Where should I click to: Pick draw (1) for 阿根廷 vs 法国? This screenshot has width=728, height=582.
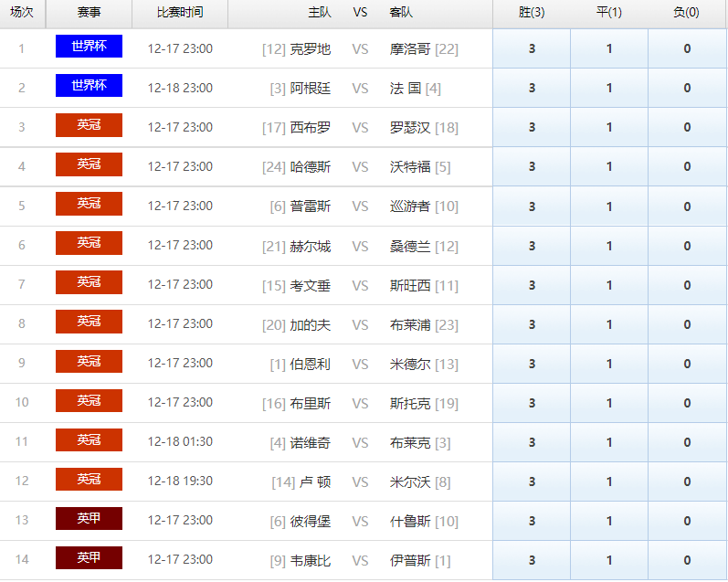609,89
